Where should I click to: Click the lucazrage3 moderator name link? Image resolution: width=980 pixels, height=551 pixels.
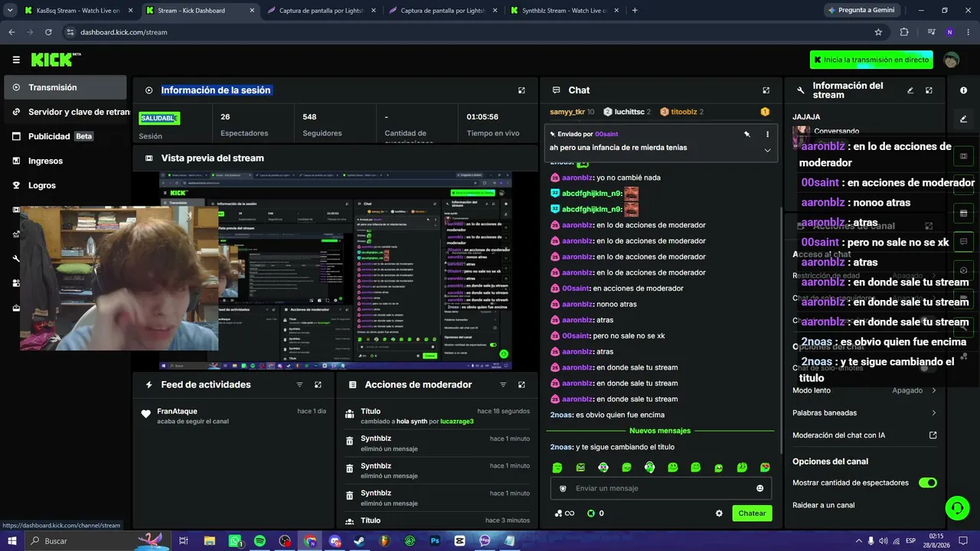457,422
